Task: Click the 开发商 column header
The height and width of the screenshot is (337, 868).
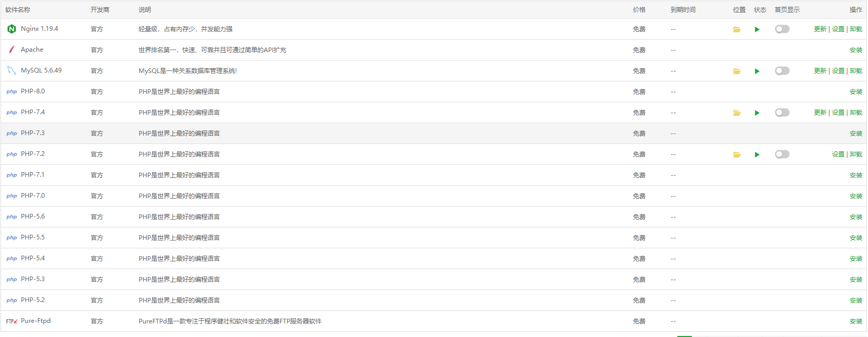Action: [100, 10]
